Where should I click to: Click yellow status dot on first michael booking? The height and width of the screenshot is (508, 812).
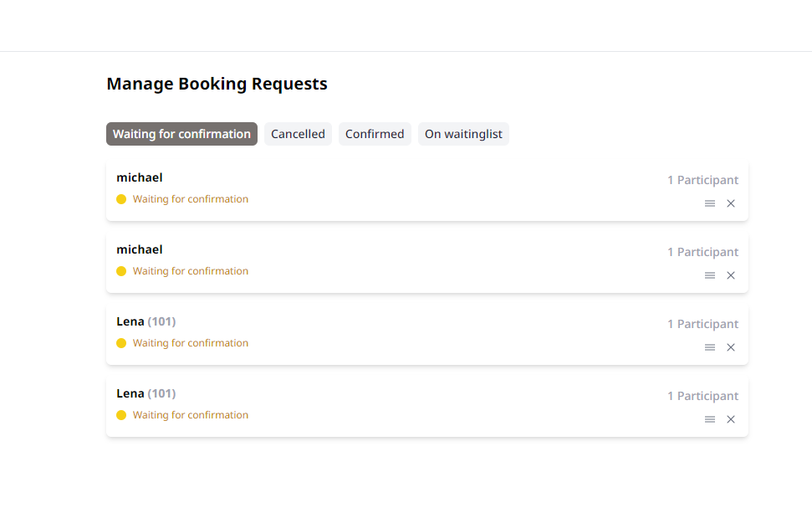coord(121,199)
